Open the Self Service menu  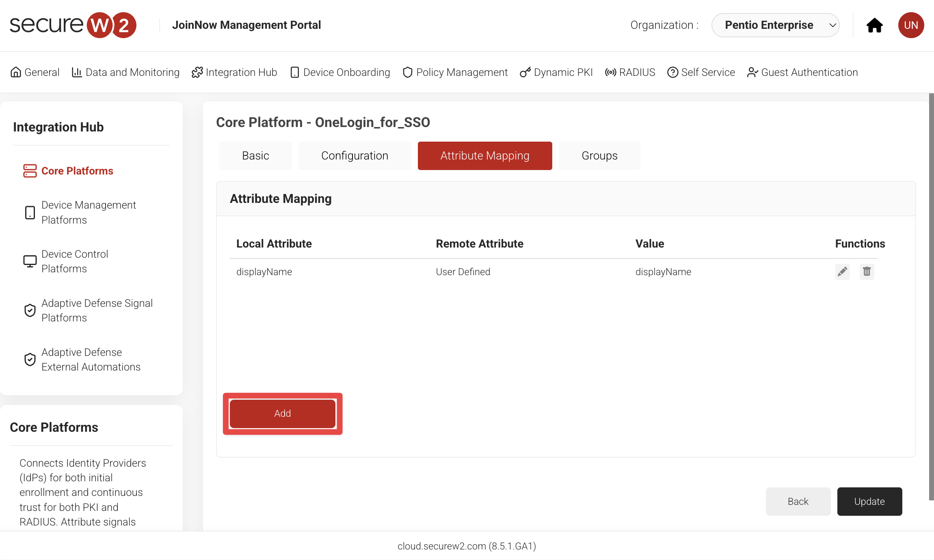pos(701,72)
